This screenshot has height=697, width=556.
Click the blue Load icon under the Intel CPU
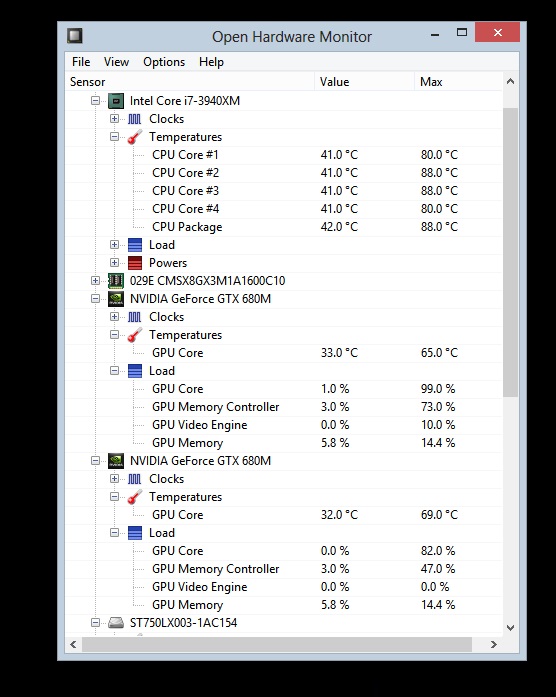(x=135, y=245)
